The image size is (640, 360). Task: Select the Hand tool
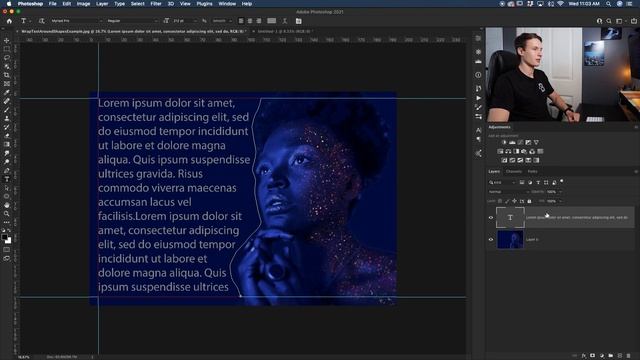[x=7, y=205]
